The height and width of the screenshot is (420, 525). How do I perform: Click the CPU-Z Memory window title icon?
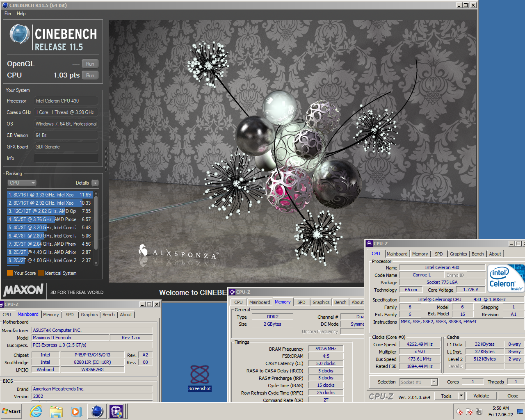tap(233, 292)
